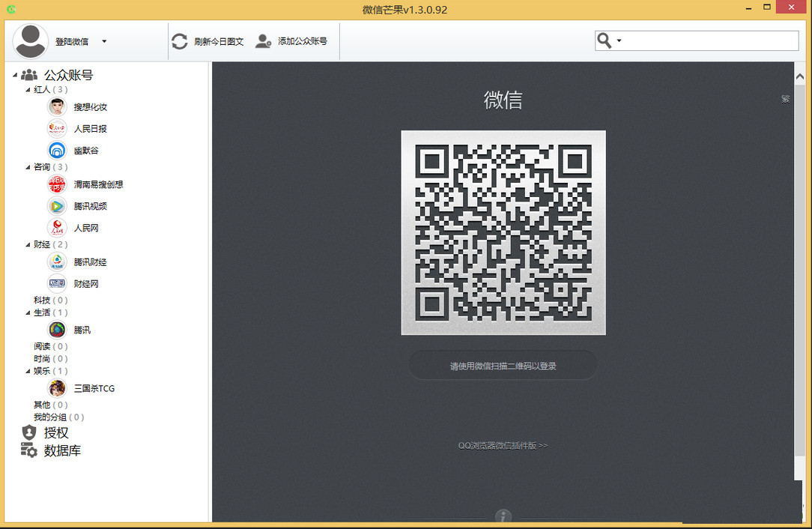Select the 腾讯视频 account
The height and width of the screenshot is (529, 812).
[x=90, y=206]
